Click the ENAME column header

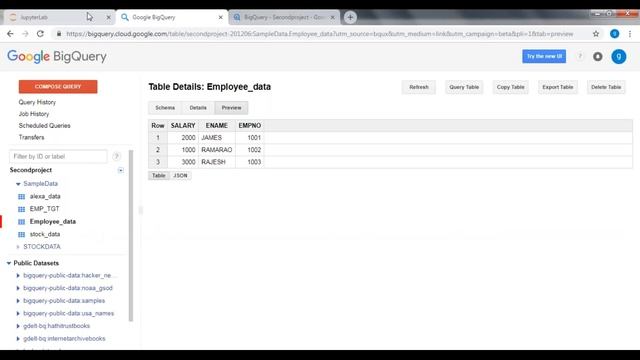[217, 126]
